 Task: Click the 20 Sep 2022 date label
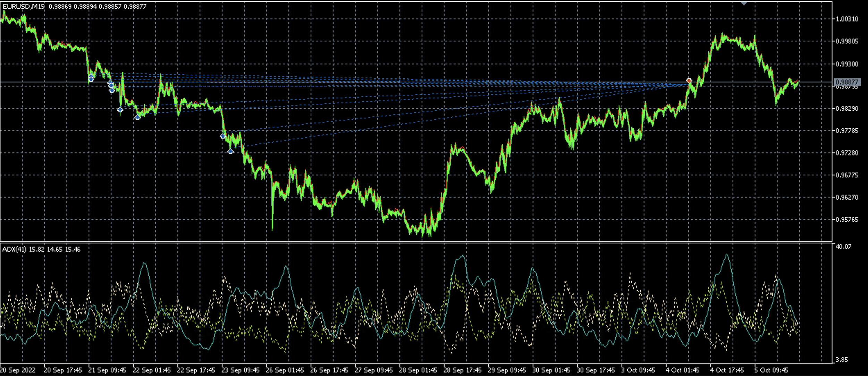tap(18, 370)
